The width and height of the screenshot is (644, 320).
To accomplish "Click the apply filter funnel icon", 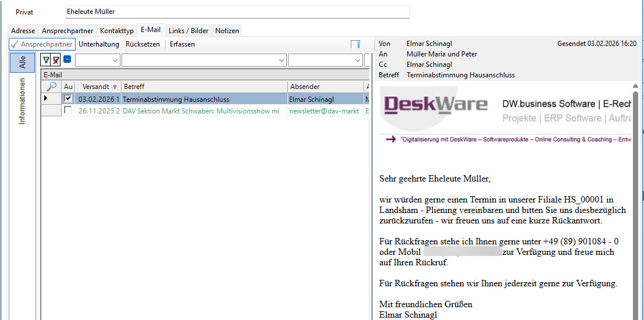I will [x=46, y=60].
